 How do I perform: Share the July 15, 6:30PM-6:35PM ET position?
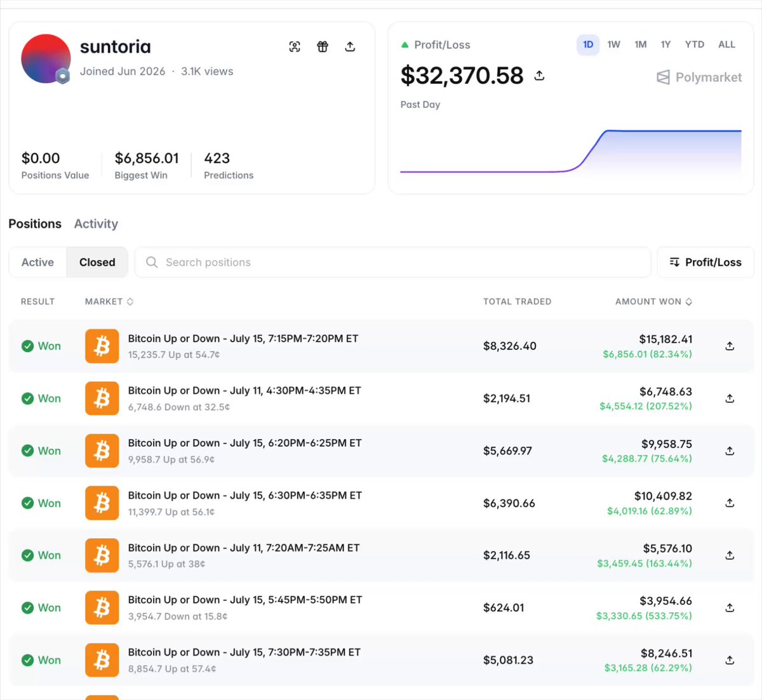(x=730, y=503)
